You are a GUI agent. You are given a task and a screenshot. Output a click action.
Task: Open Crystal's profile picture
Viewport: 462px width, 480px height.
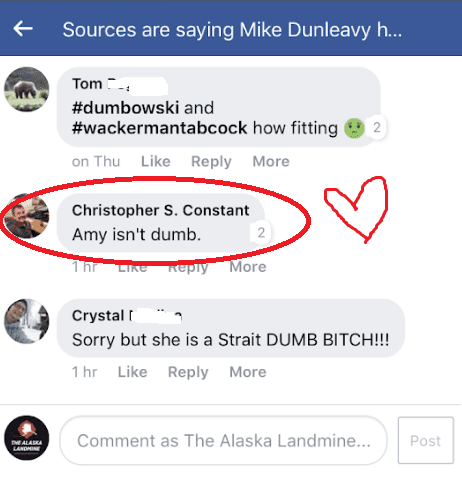click(27, 321)
